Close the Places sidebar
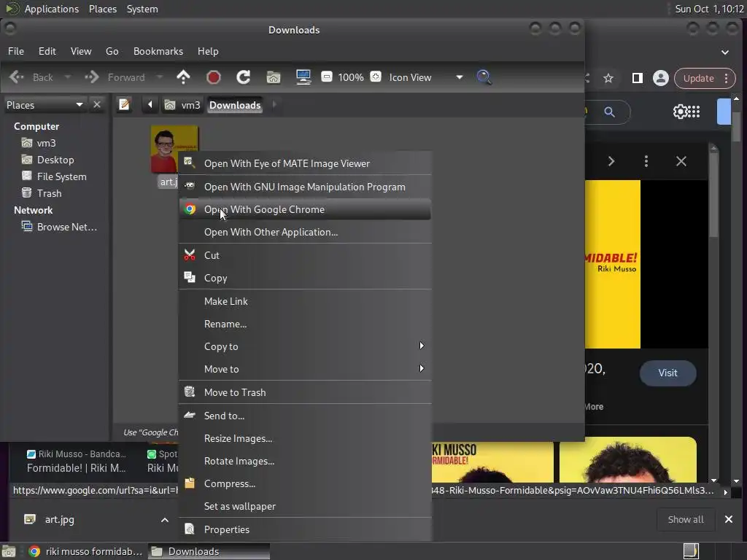747x560 pixels. 97,104
